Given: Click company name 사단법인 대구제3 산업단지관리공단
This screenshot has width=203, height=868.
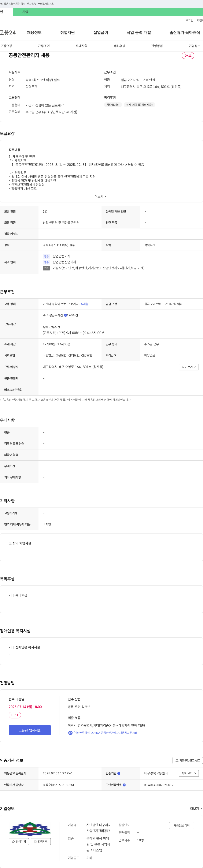Looking at the screenshot, I should point(98,828).
